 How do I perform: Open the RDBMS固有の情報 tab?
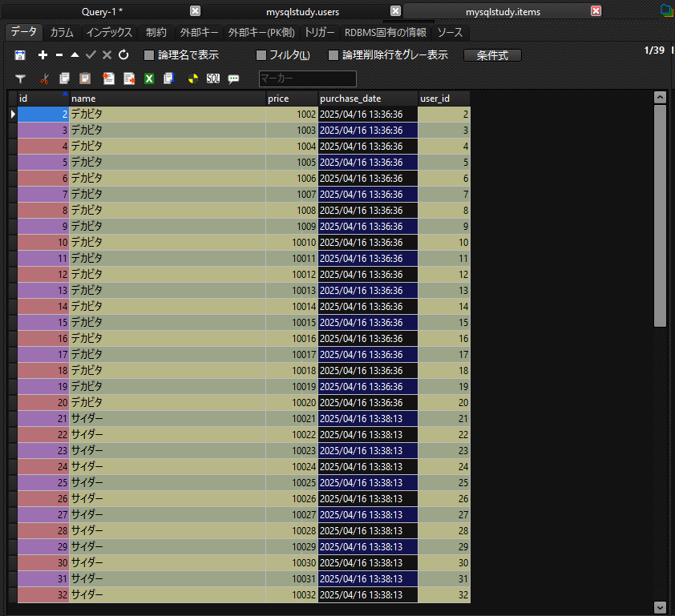[x=386, y=33]
